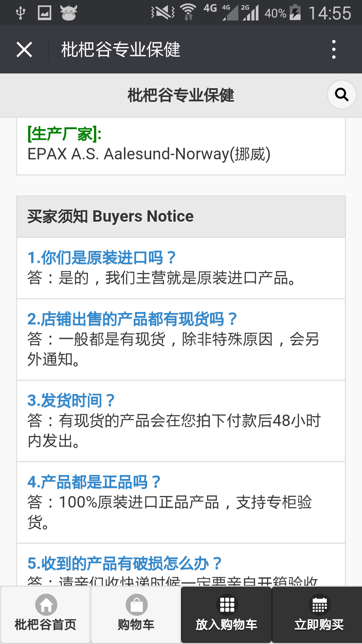Screen dimensions: 362x644
Task: Open the three-dot overflow menu
Action: point(334,50)
